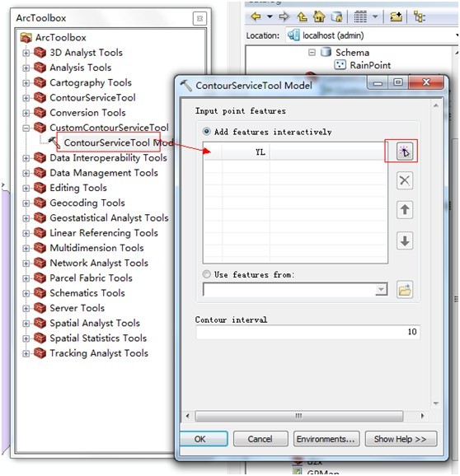Click the Catalog home icon

pos(319,16)
